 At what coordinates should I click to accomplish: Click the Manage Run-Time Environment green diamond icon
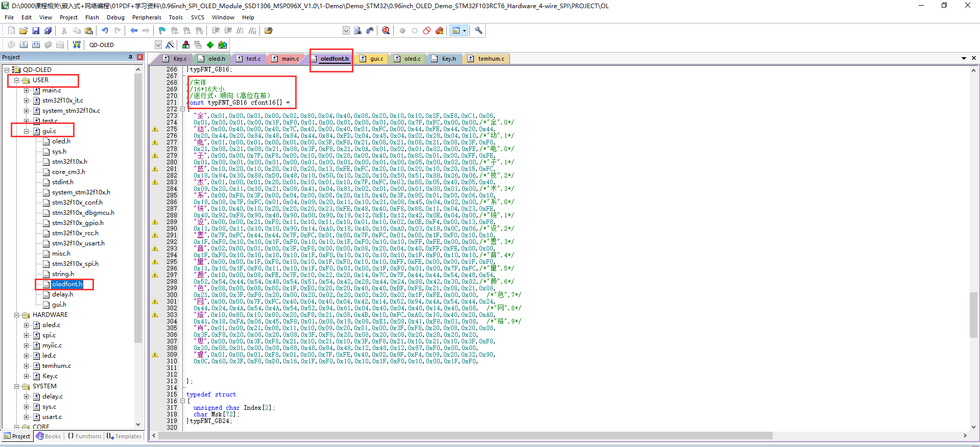pos(210,45)
